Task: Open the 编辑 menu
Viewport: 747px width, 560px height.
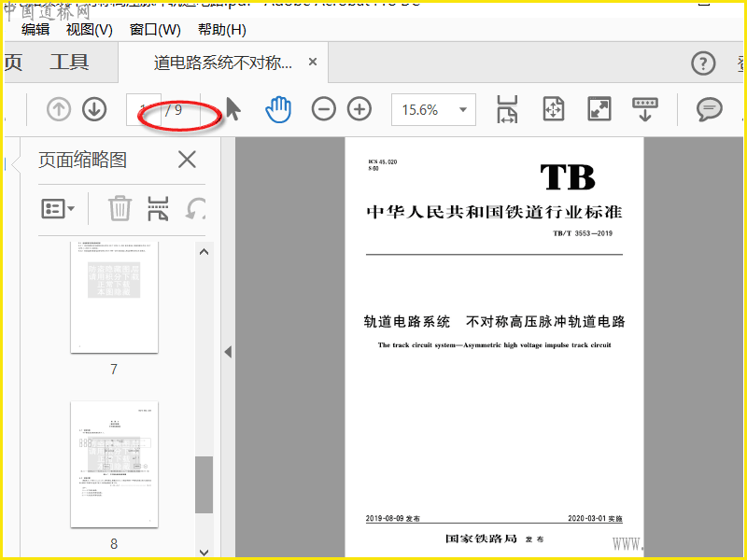Action: [x=35, y=30]
